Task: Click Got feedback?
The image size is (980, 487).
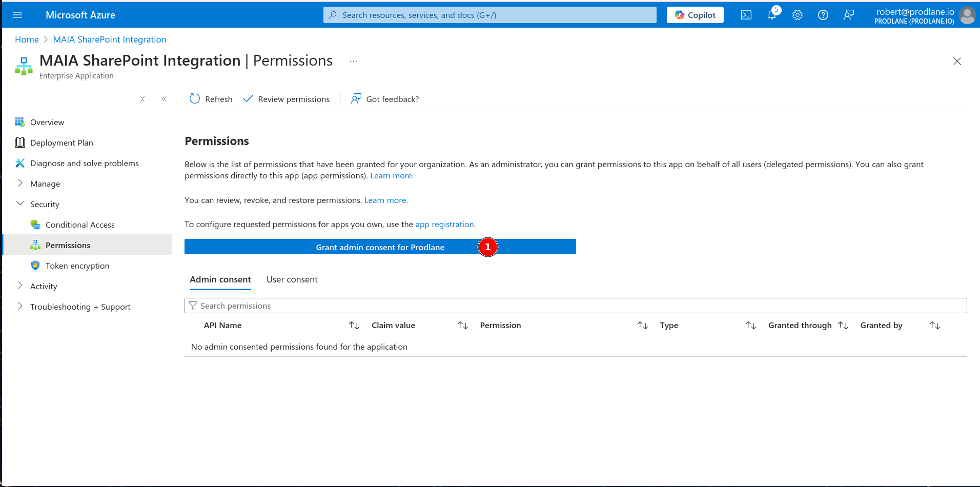Action: point(385,99)
